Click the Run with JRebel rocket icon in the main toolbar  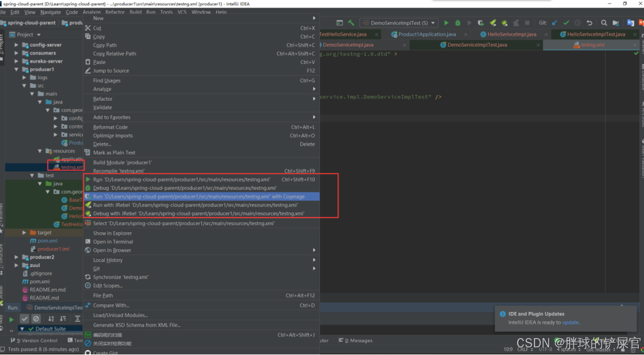pyautogui.click(x=493, y=23)
